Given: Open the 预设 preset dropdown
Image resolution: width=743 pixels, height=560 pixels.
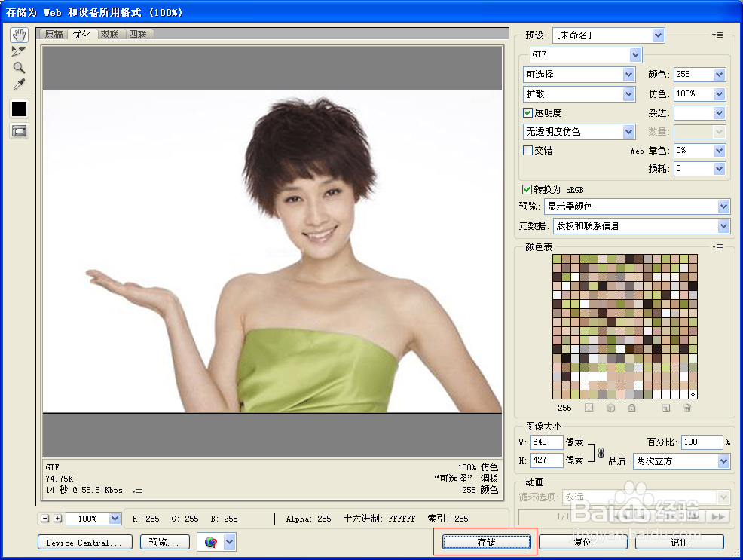Looking at the screenshot, I should 608,35.
